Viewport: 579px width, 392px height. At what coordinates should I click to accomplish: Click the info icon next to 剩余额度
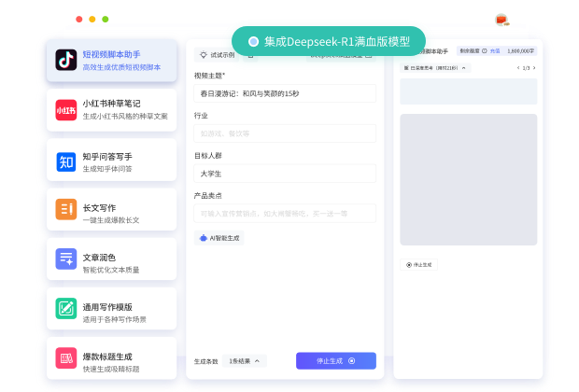click(484, 51)
